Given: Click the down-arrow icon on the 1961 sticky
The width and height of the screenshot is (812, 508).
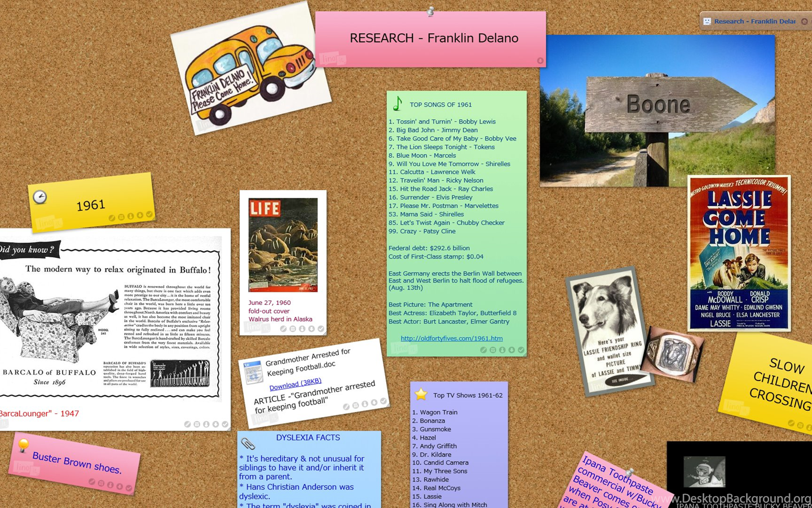Looking at the screenshot, I should point(140,215).
